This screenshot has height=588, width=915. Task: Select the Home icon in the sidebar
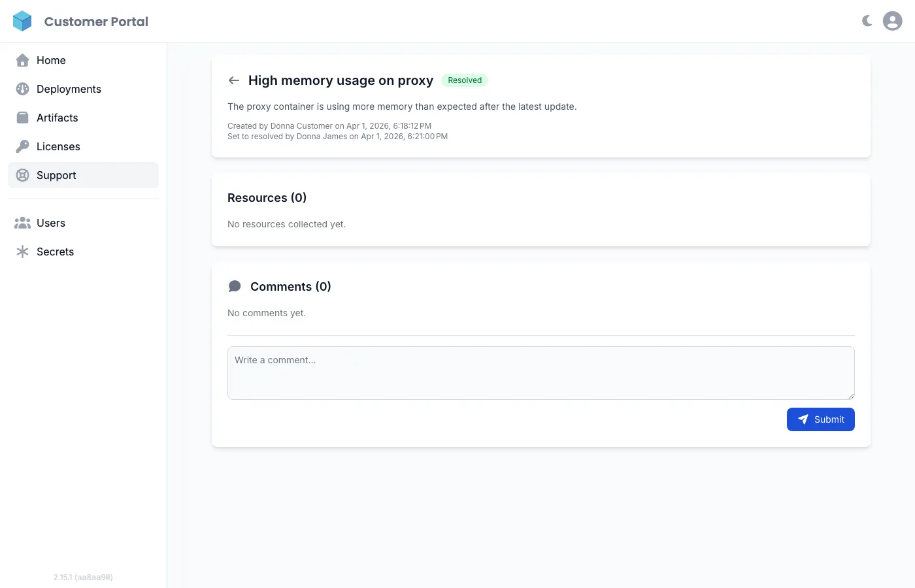22,60
